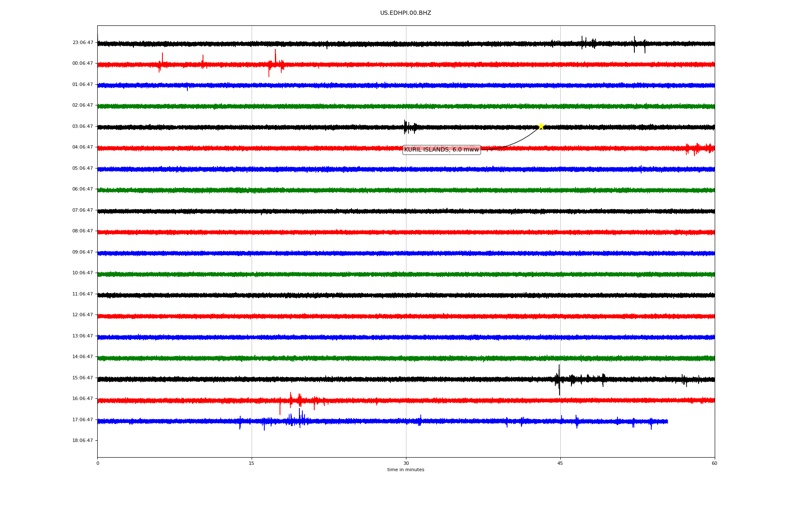Click the 02:06:47 time label
This screenshot has width=812, height=508.
pos(83,105)
